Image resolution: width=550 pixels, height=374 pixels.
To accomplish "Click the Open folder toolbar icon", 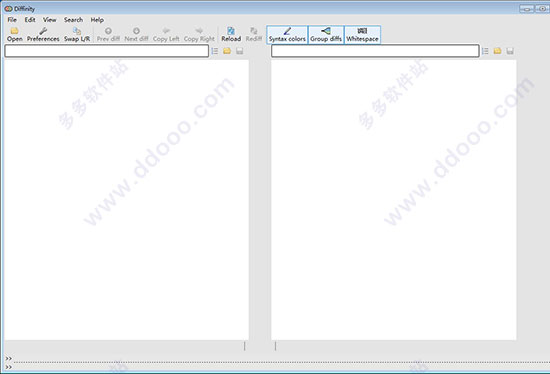I will [14, 34].
